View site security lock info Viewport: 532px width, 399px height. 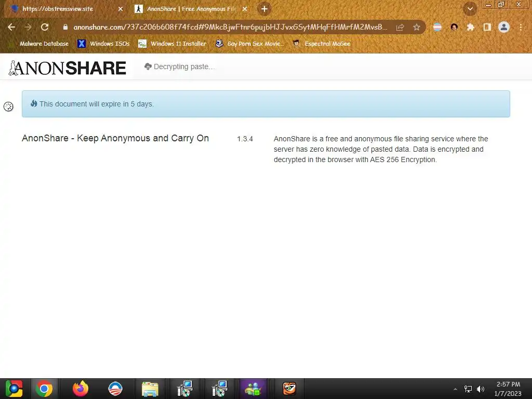(65, 27)
